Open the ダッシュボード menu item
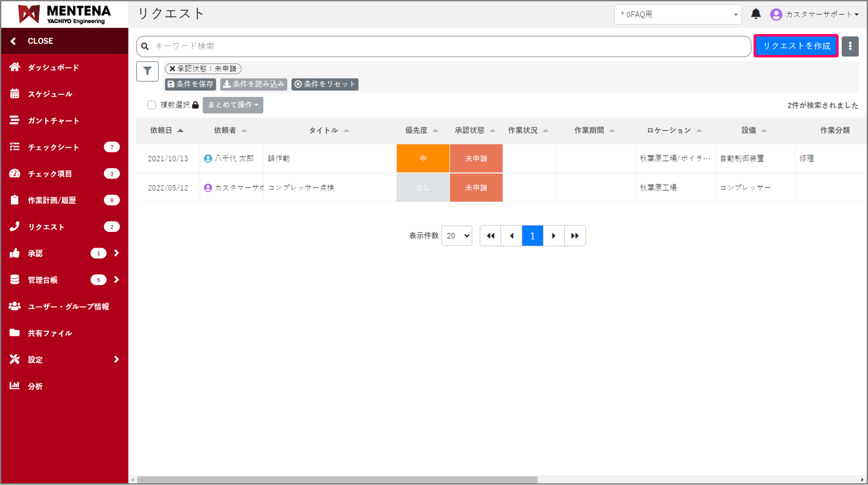868x485 pixels. click(53, 67)
